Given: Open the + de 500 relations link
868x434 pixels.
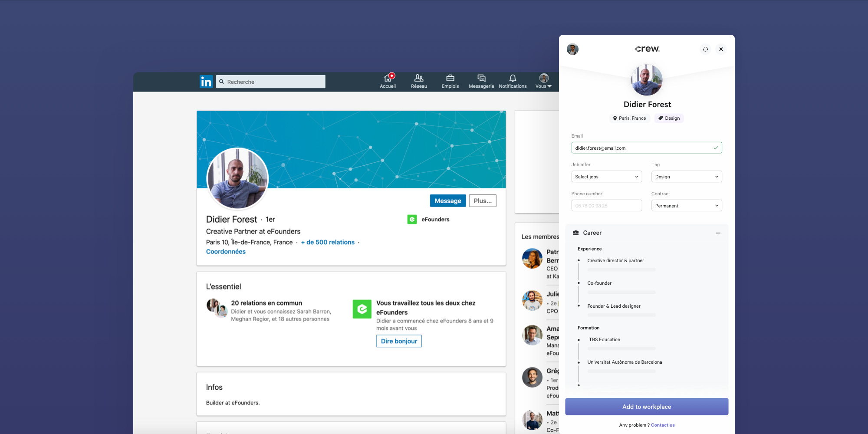Looking at the screenshot, I should pos(328,242).
